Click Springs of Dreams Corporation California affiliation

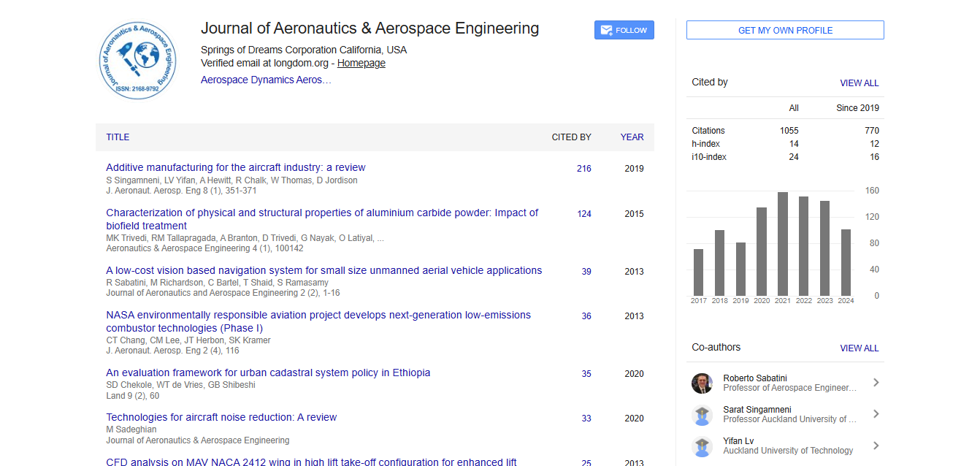click(x=304, y=50)
